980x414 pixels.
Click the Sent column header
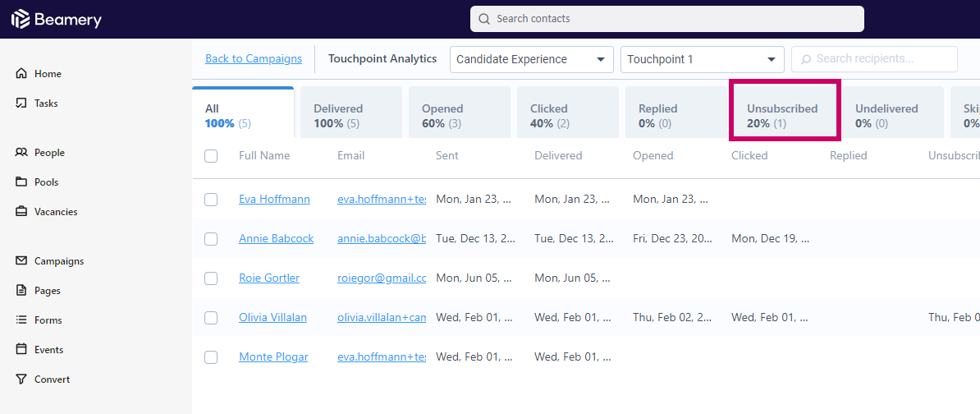pos(446,156)
